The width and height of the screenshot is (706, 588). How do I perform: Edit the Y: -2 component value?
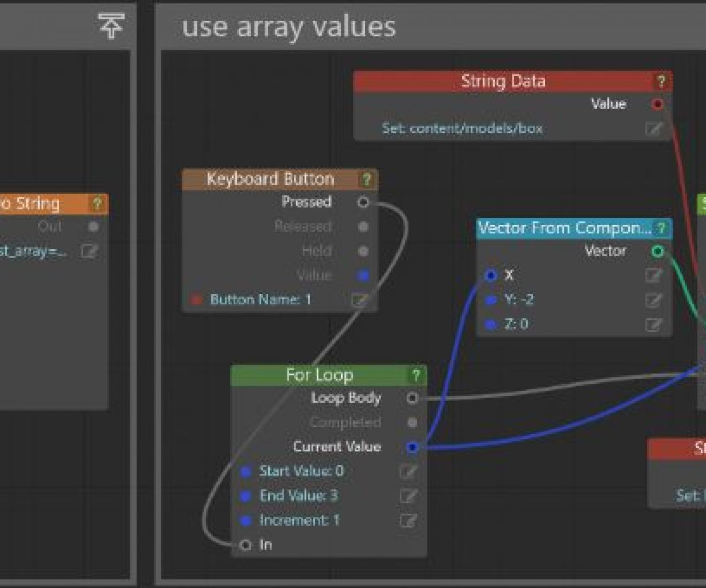[x=653, y=300]
